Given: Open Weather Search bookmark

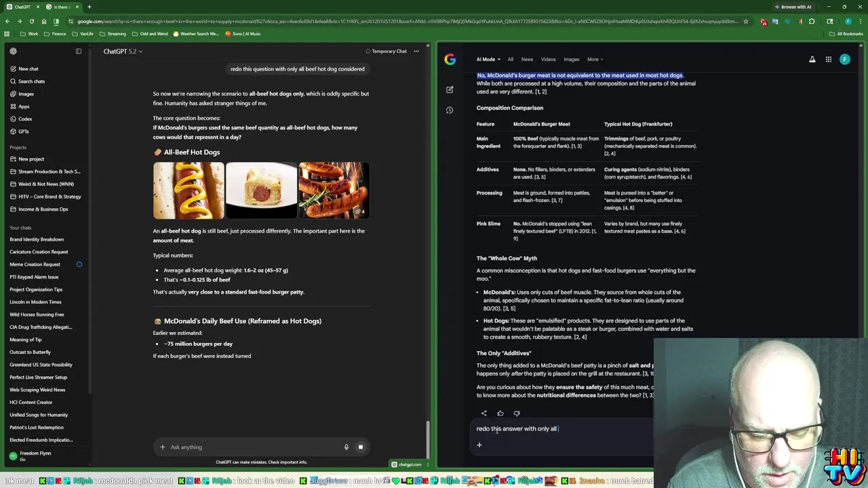Looking at the screenshot, I should tap(196, 33).
